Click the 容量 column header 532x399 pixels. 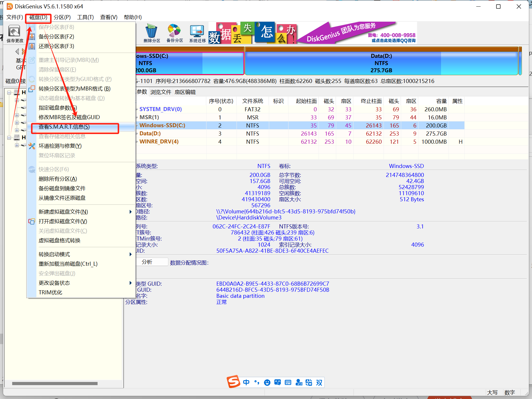pyautogui.click(x=434, y=101)
